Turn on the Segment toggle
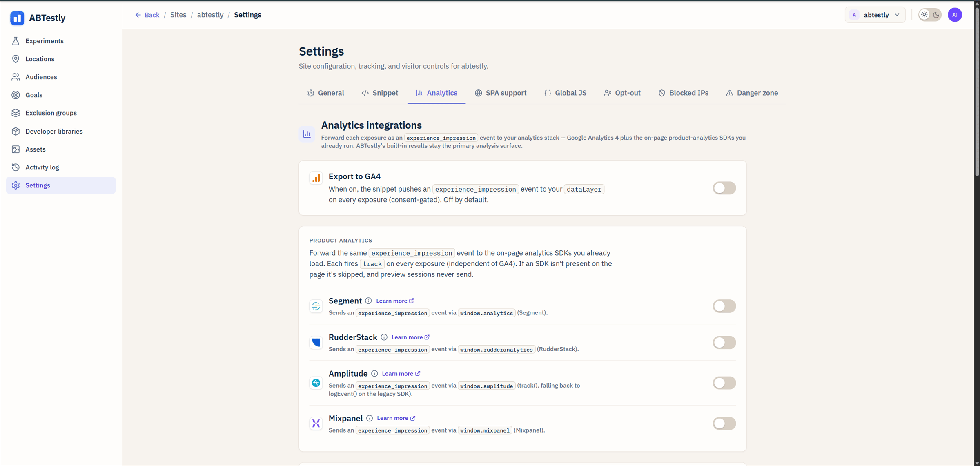The width and height of the screenshot is (980, 466). 724,306
